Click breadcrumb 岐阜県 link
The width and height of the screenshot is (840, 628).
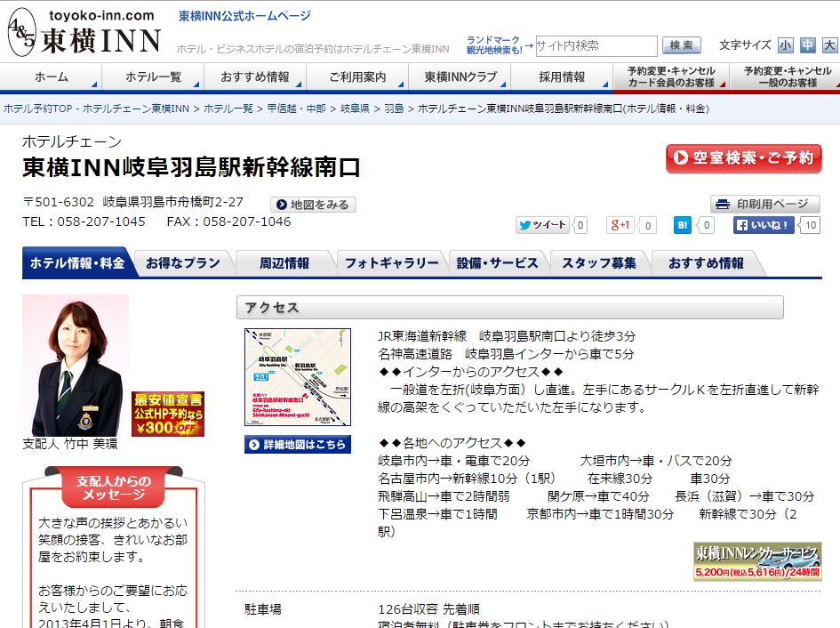click(x=356, y=109)
